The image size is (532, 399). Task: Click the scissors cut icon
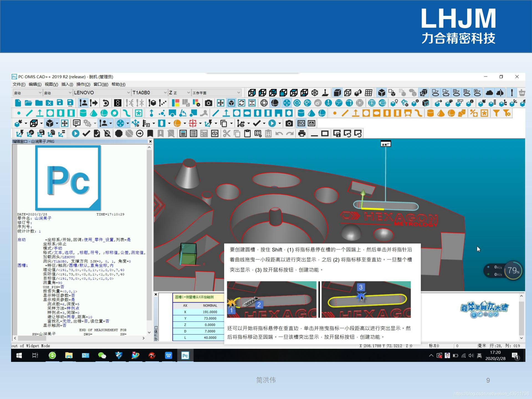tap(227, 134)
